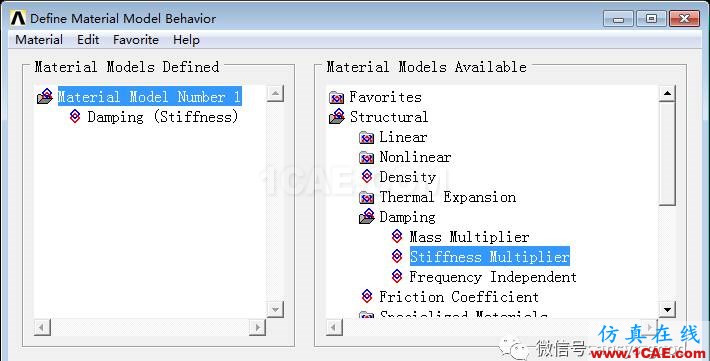The width and height of the screenshot is (710, 361).
Task: Select Stiffness Multiplier tree item
Action: pyautogui.click(x=489, y=256)
